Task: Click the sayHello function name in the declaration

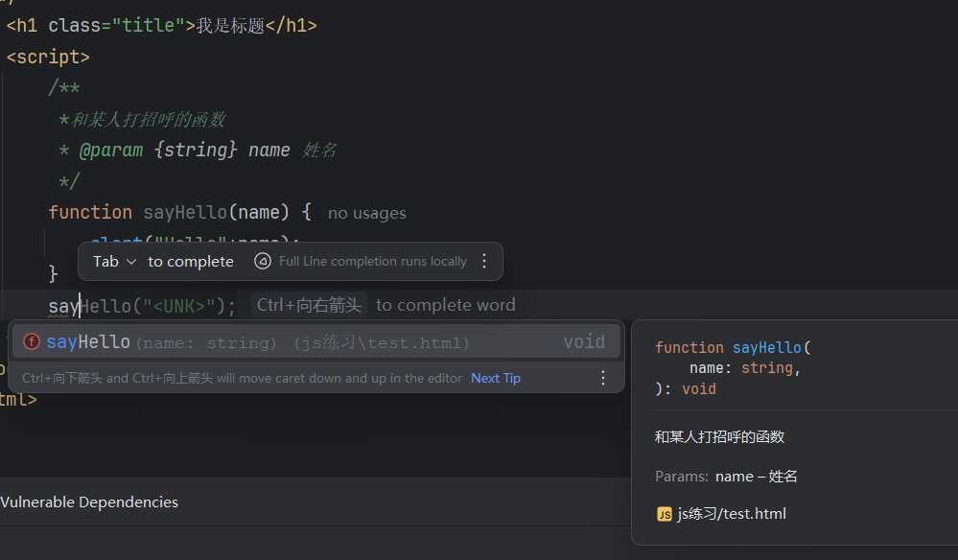Action: click(185, 212)
